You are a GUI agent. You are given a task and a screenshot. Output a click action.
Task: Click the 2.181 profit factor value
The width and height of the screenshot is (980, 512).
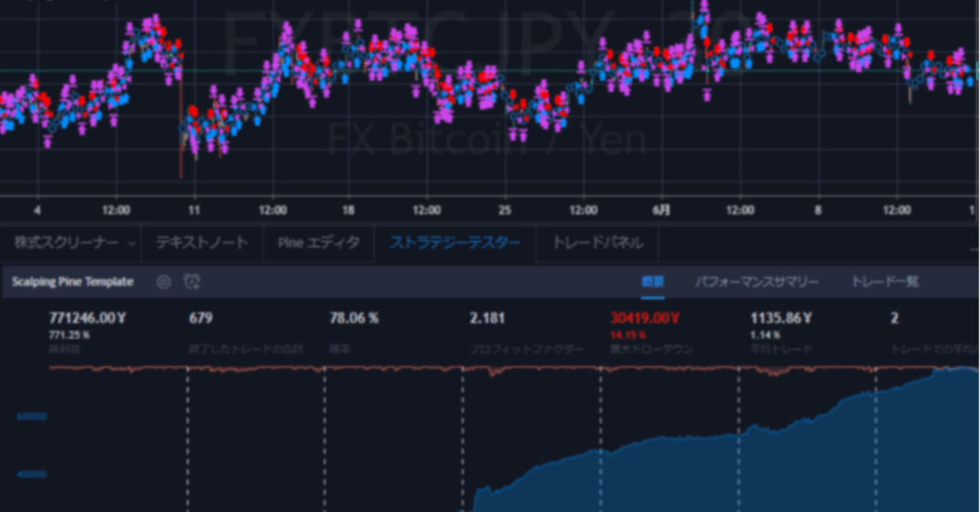[x=488, y=318]
